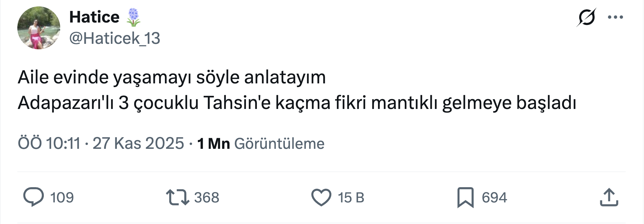Open the ÖÖ 10:11 timestamp link
This screenshot has width=644, height=224.
(49, 143)
